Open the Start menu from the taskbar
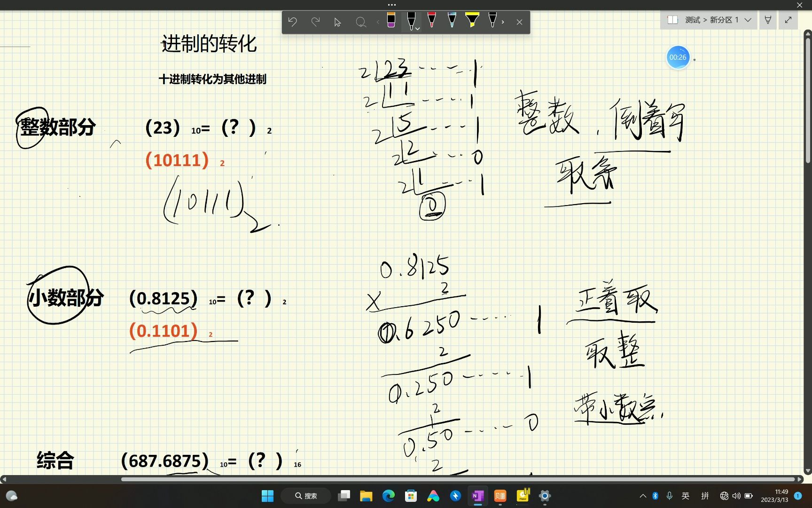The height and width of the screenshot is (508, 812). [x=267, y=496]
